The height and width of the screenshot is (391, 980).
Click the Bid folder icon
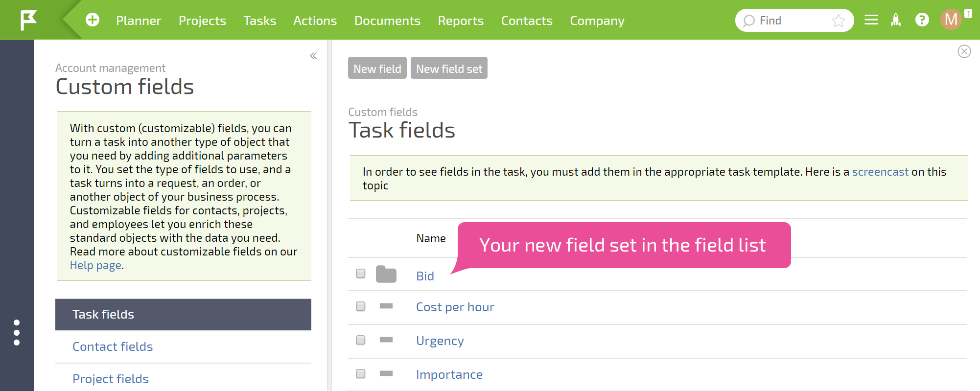tap(386, 274)
